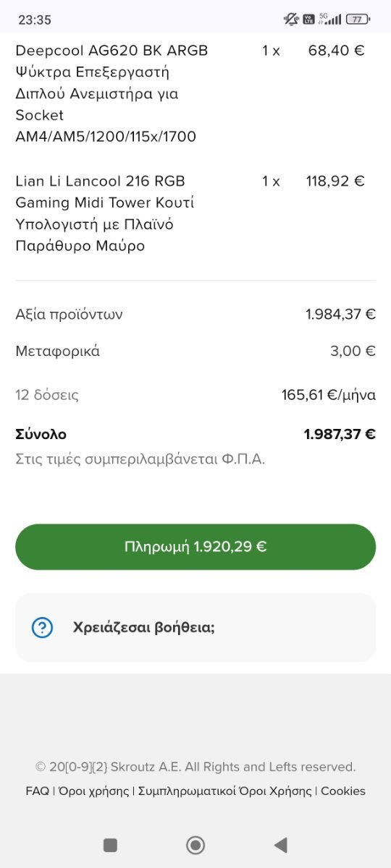Tap the Σύνολο total amount 1.987,37 €
This screenshot has width=391, height=868.
coord(340,434)
